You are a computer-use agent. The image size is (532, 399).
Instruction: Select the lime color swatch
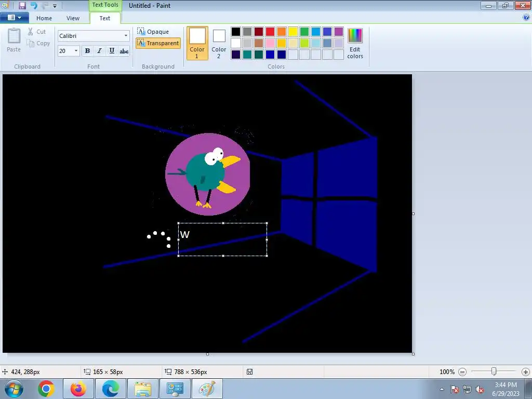(x=304, y=43)
